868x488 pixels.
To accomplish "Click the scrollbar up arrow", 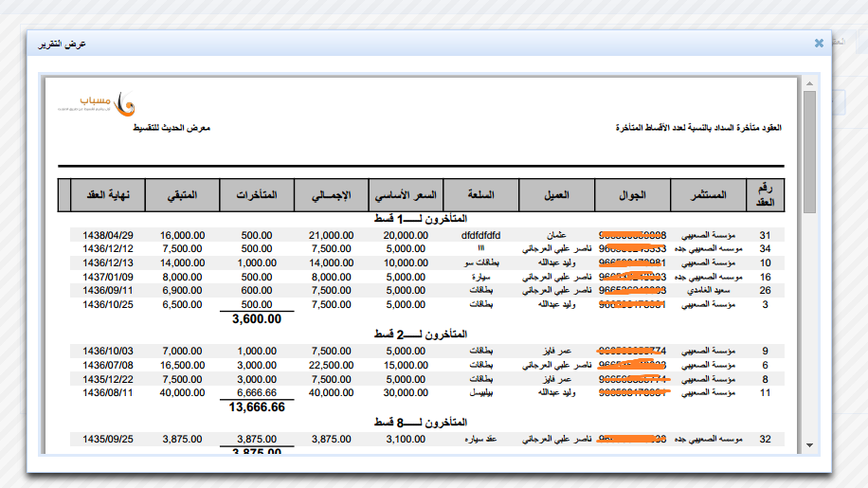I will pos(809,84).
